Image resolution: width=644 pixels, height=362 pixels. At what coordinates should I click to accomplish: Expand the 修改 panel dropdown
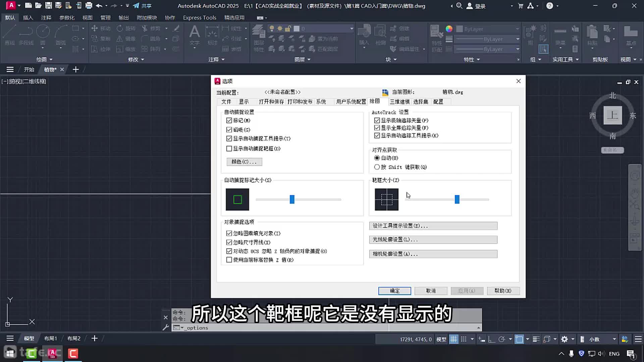coord(136,59)
